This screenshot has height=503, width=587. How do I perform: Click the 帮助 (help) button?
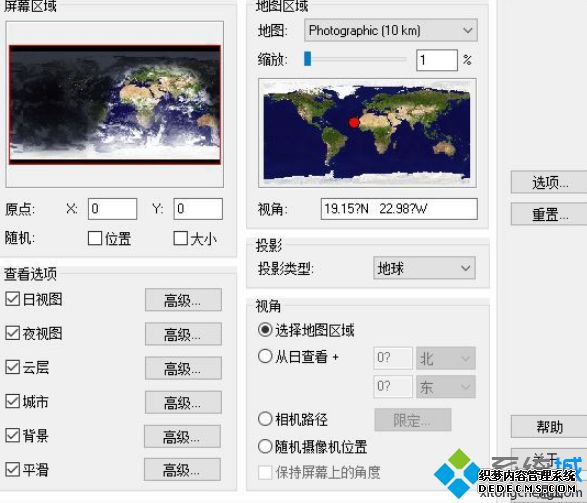[x=549, y=427]
